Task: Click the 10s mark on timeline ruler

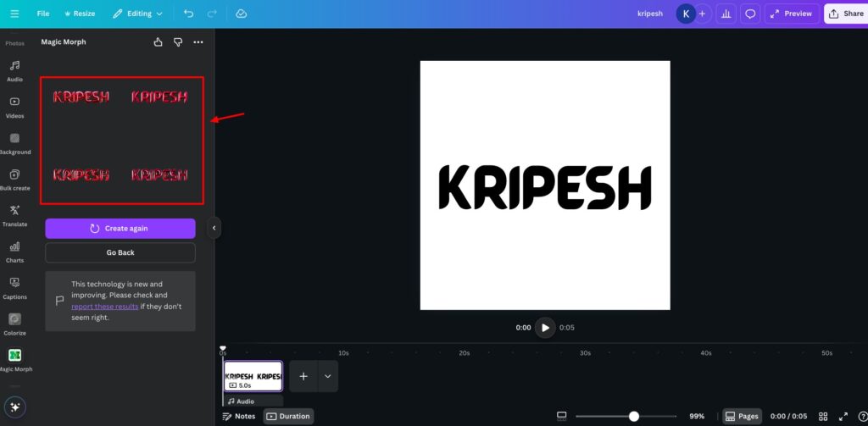Action: [343, 353]
